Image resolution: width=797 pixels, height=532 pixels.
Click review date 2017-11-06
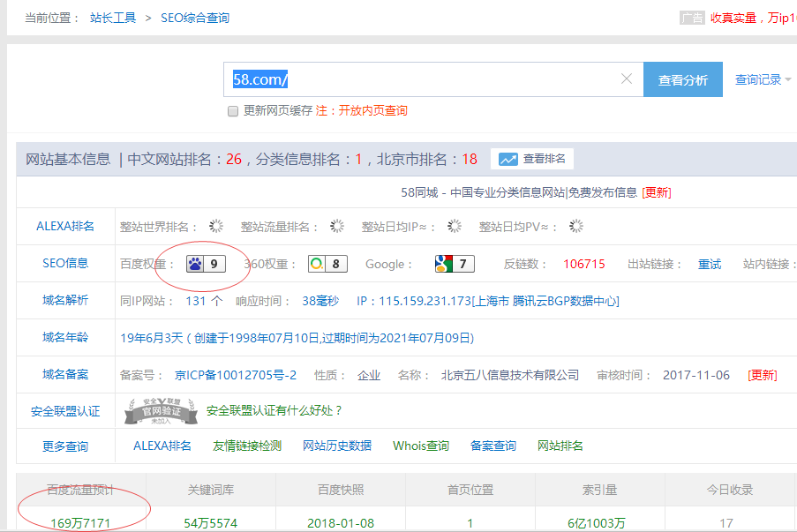(x=695, y=375)
